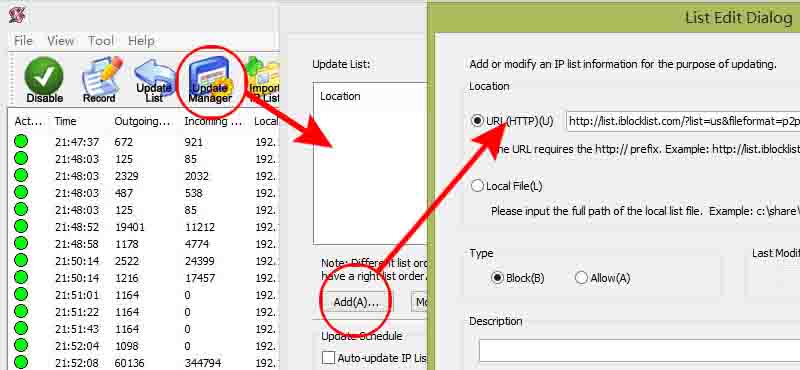Viewport: 800px width, 370px height.
Task: Open the File menu
Action: [23, 41]
